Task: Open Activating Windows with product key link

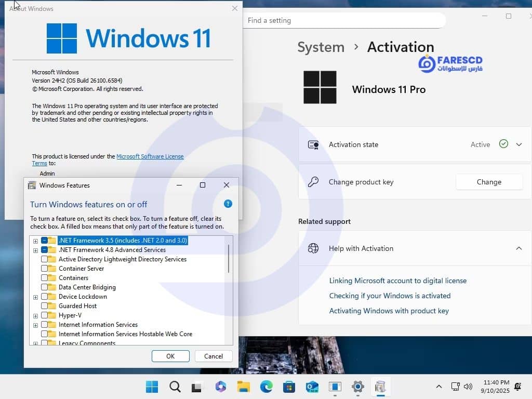Action: (389, 311)
